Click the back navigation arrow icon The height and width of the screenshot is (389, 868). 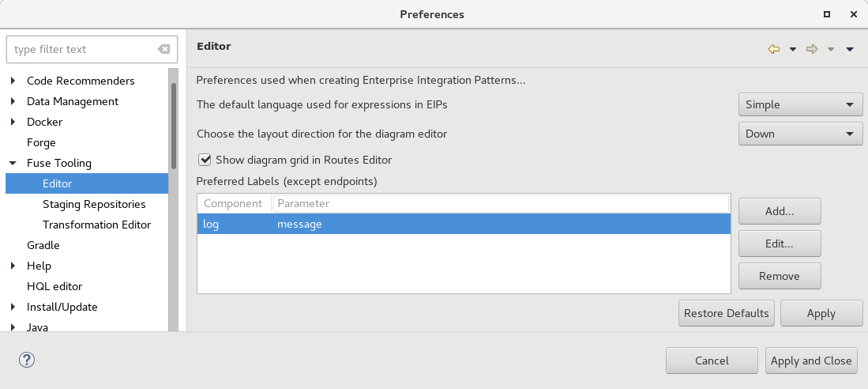pos(773,49)
